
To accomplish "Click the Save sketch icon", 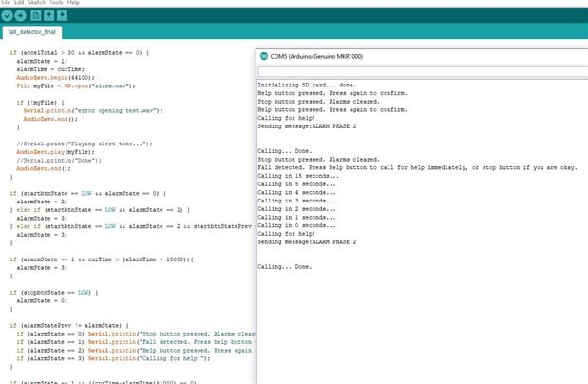I will [x=63, y=16].
